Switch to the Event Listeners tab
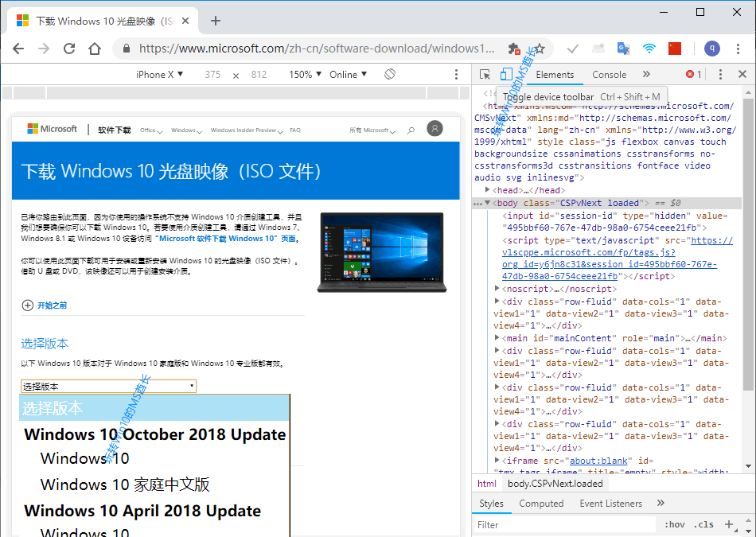 click(611, 504)
